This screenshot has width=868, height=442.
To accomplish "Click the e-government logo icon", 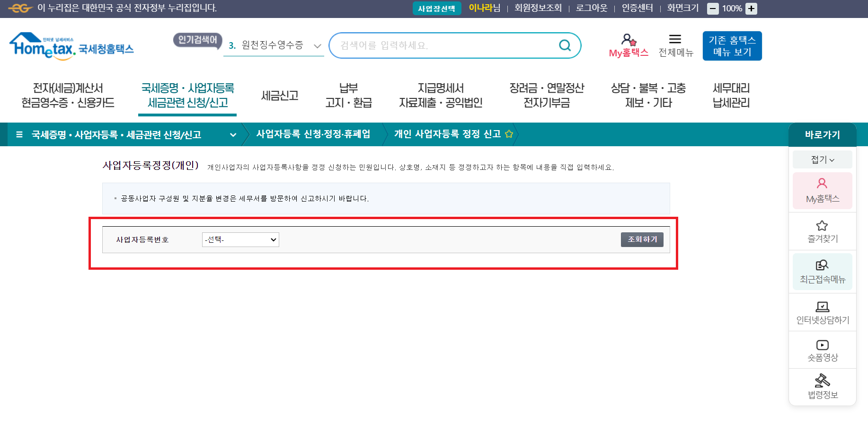I will click(x=20, y=9).
